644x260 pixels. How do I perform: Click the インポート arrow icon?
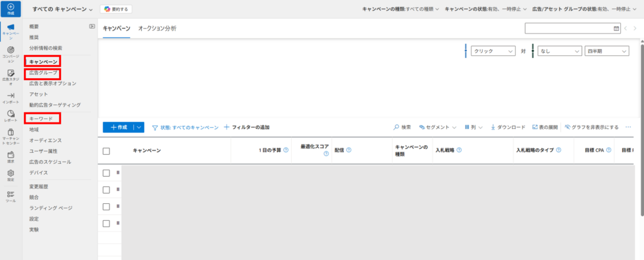[10, 95]
